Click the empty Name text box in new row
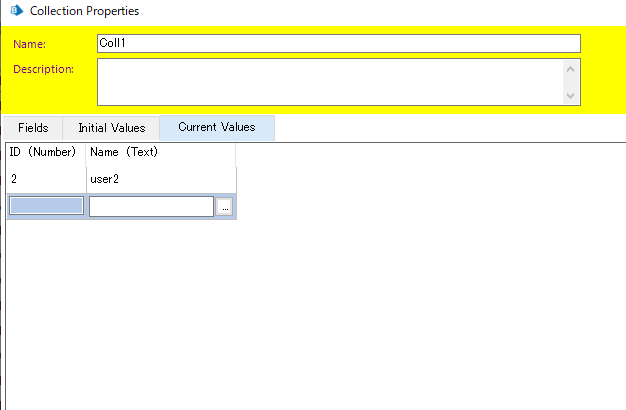 [x=151, y=206]
